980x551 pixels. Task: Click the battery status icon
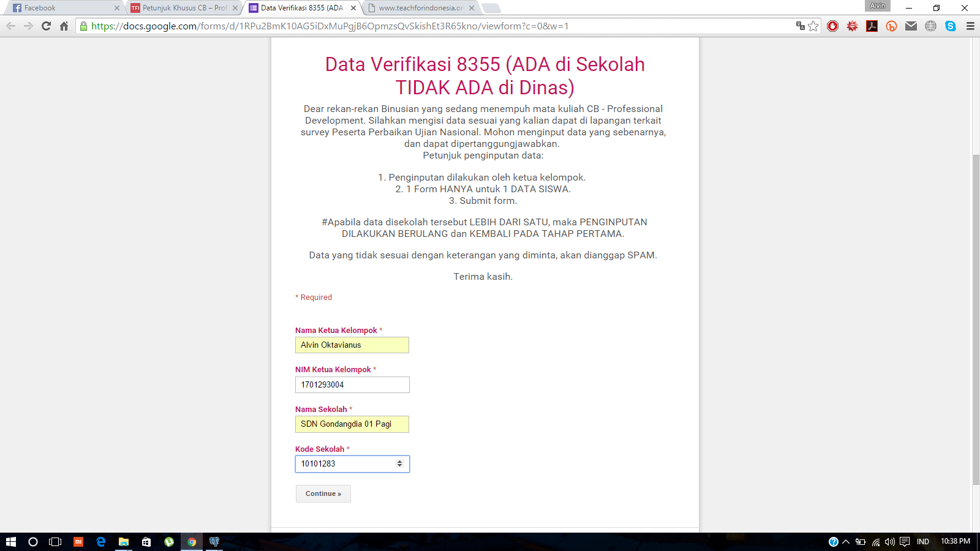point(861,542)
